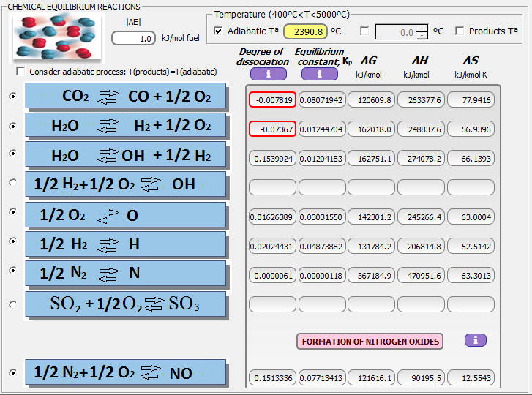
Task: Select the CO₂ ⇌ CO + 1/2 O₂ radio button
Action: (x=12, y=97)
